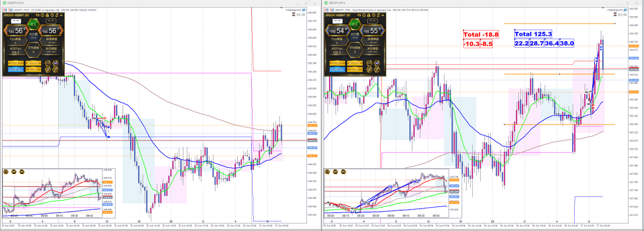Click the swap arrows icon in GBPJPY Order Agent header
This screenshot has height=231, width=644.
[378, 15]
